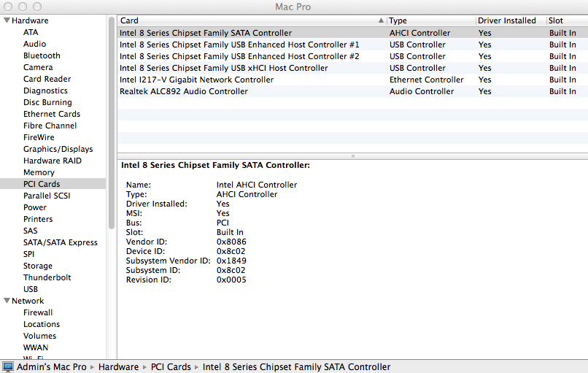Collapse the Hardware section triangle
The height and width of the screenshot is (373, 588).
(x=7, y=20)
